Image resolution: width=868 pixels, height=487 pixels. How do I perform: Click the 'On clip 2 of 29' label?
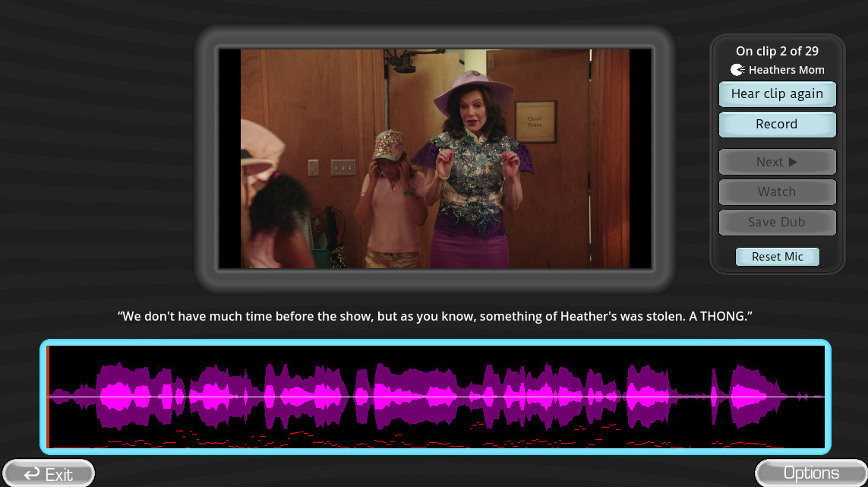[x=777, y=51]
